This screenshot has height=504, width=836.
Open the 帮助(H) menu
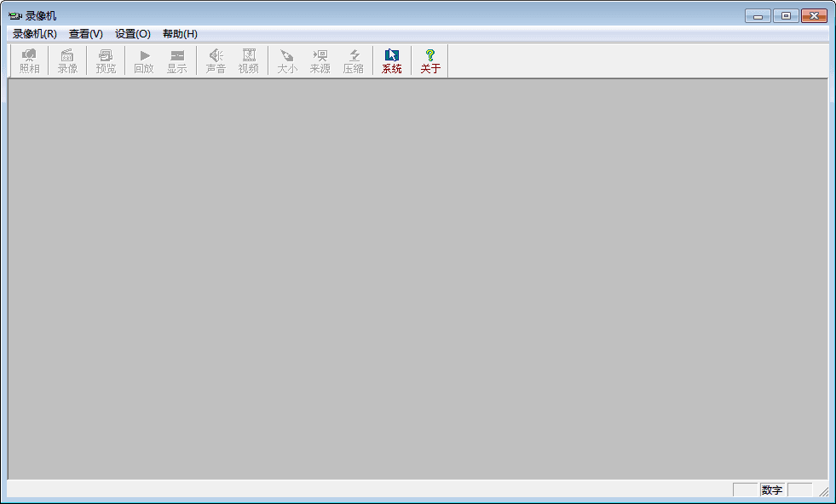point(180,34)
